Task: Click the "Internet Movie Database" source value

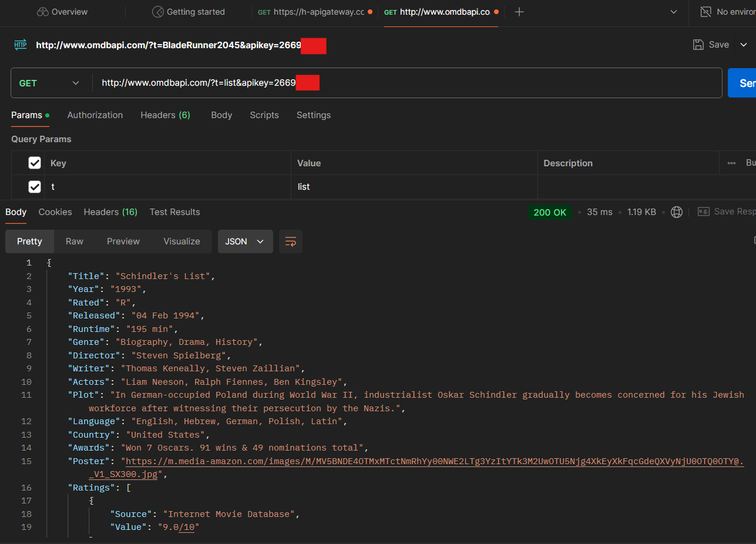Action: 230,514
